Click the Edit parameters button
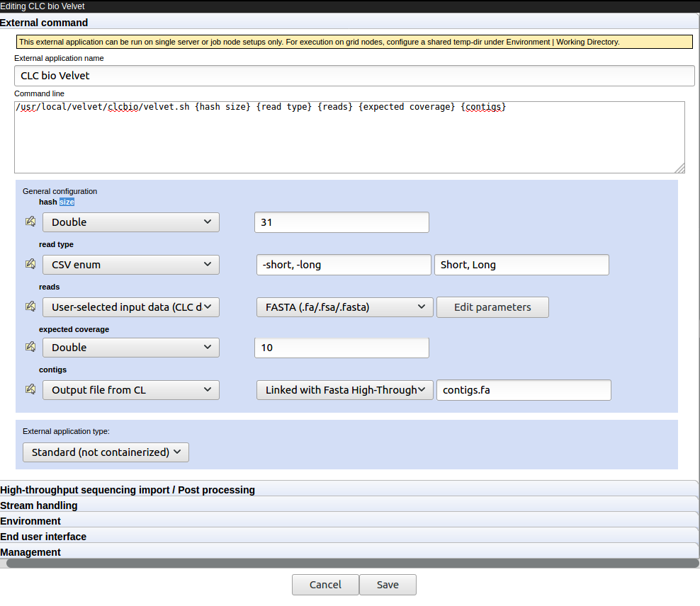Screen dimensions: 700x606 coord(492,307)
